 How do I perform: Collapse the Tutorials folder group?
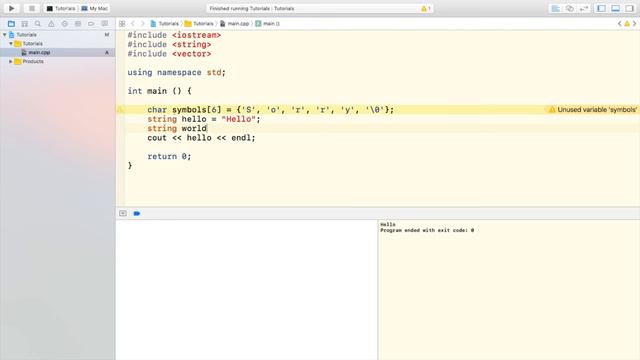[11, 44]
